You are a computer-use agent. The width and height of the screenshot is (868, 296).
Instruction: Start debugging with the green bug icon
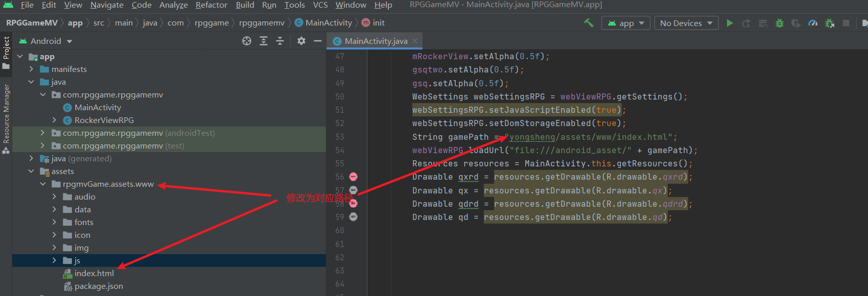click(x=780, y=23)
